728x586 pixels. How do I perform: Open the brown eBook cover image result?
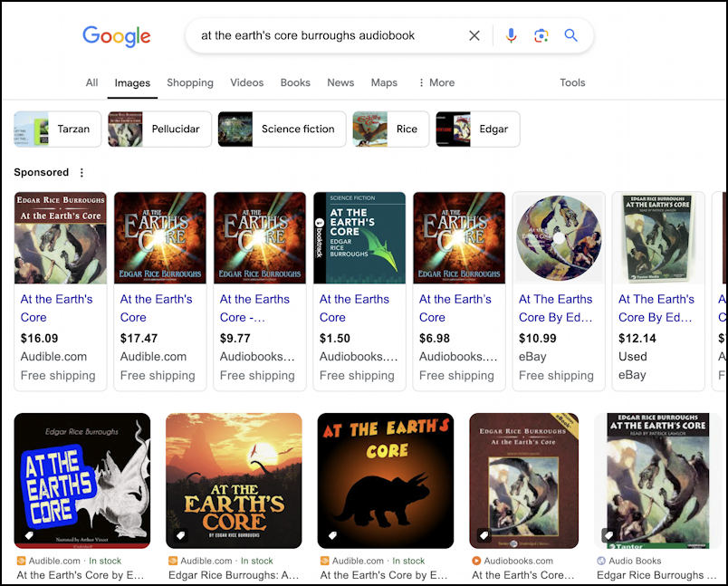pyautogui.click(x=523, y=481)
